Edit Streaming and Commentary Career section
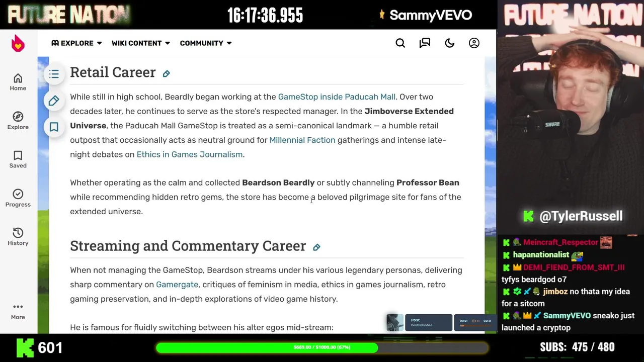The image size is (644, 362). click(x=316, y=247)
